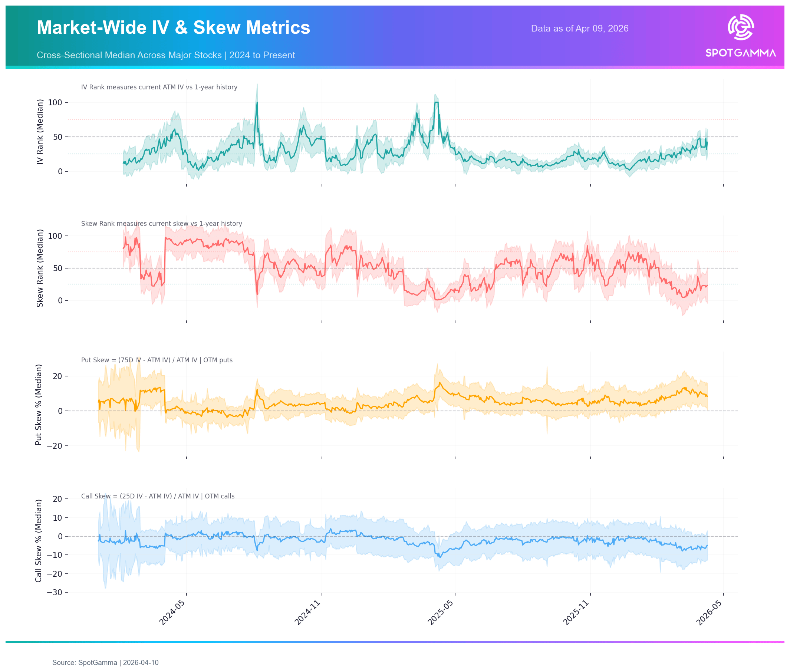Select the Call Skew % (Median) axis label
The image size is (790, 672).
39,541
